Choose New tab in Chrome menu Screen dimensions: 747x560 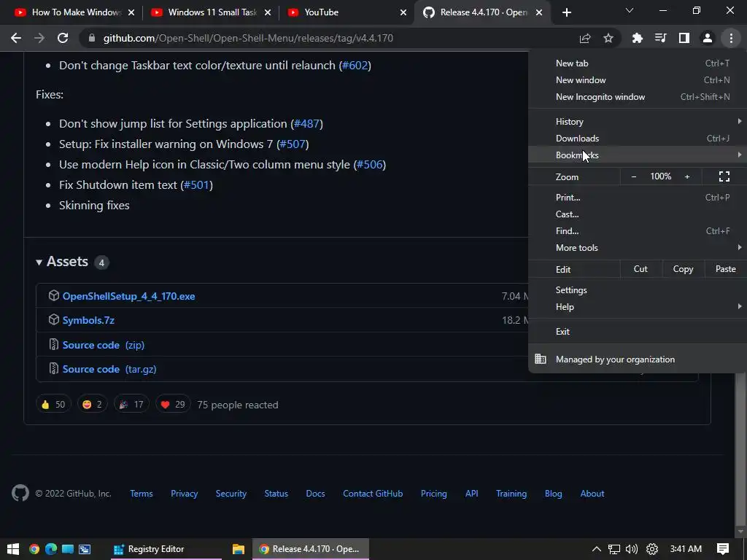[x=638, y=63]
